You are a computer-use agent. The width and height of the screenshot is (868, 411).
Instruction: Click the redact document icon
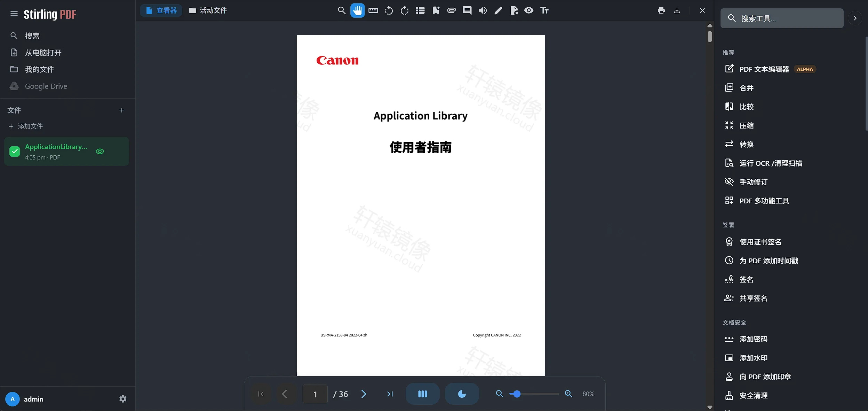(514, 10)
